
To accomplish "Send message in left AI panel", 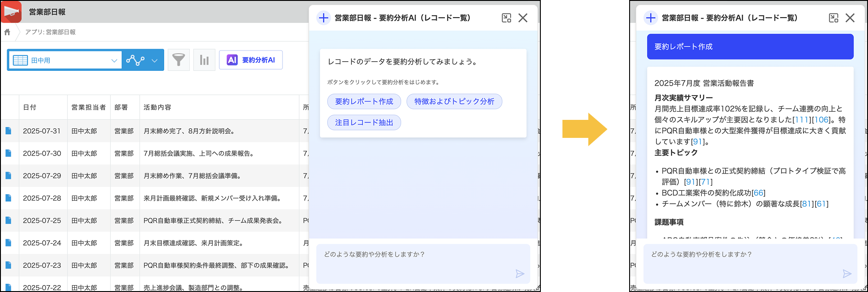I will 520,274.
